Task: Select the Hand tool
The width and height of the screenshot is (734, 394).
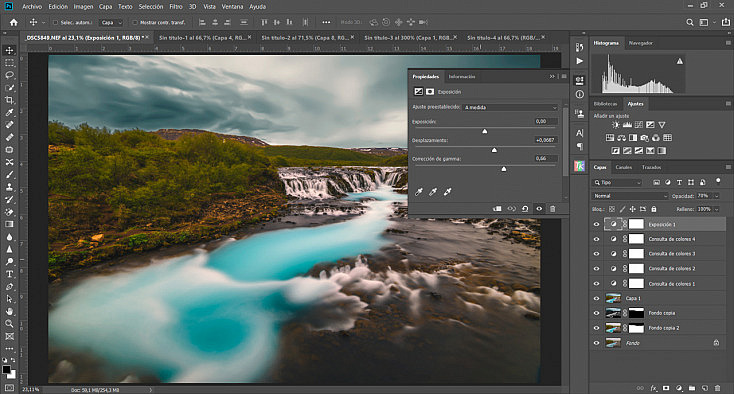Action: 9,311
